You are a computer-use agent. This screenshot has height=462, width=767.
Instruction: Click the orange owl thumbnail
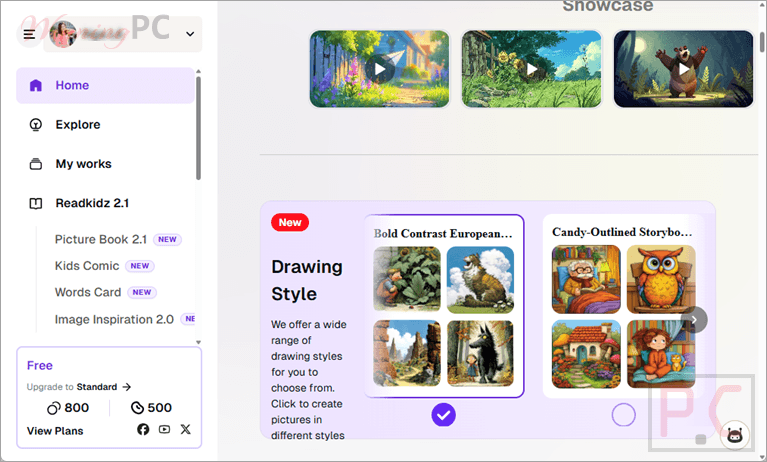(661, 279)
